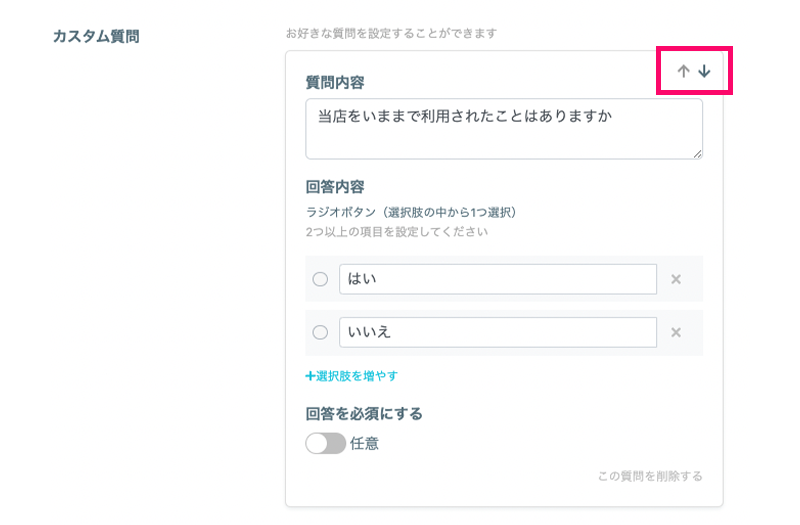Delete the いいえ option using its × icon

pos(676,333)
